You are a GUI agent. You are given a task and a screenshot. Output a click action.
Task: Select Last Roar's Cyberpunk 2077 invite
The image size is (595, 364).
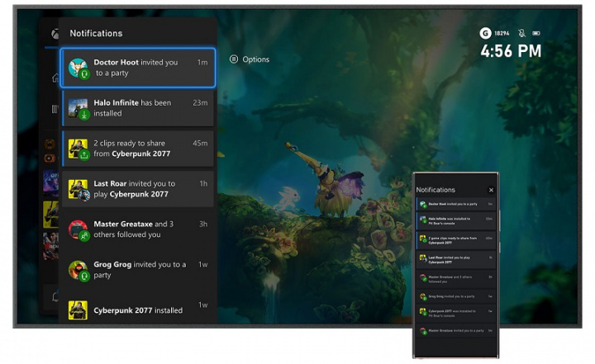point(138,189)
